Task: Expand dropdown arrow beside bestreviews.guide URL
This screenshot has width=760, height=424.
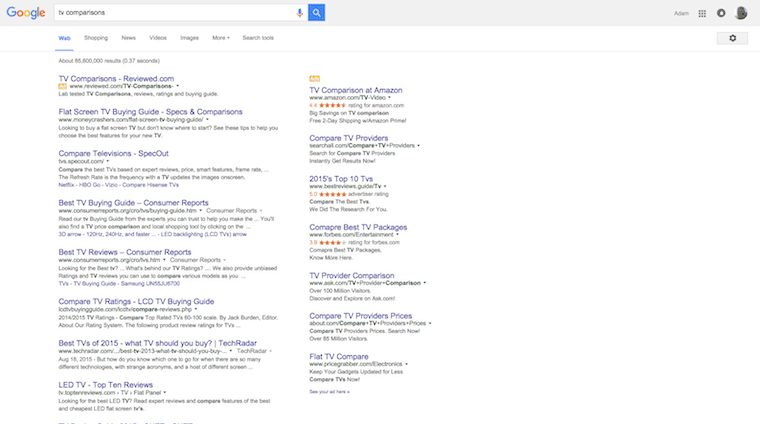Action: [x=385, y=187]
